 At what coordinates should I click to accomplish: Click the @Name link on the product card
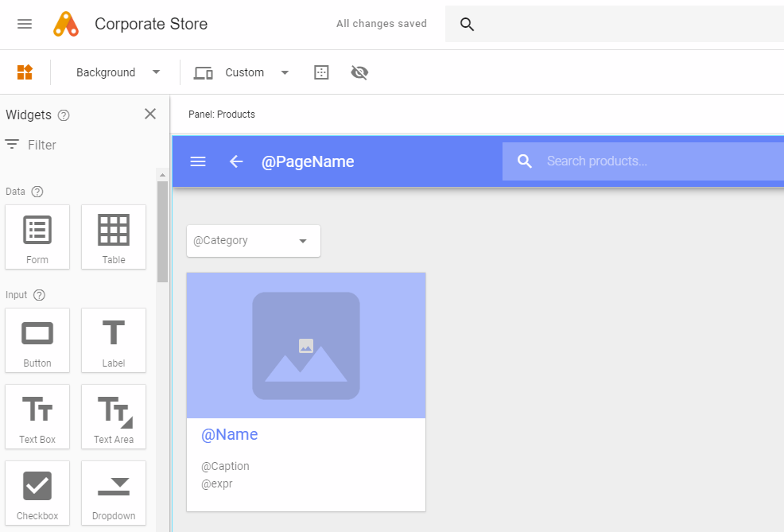[230, 434]
